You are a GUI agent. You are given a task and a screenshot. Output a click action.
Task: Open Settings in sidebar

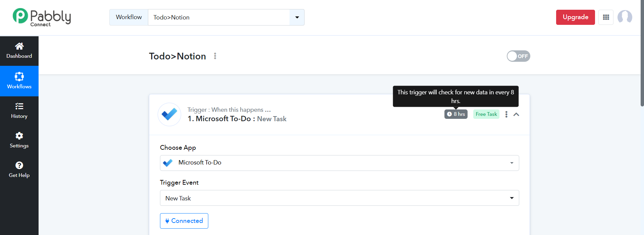(19, 140)
